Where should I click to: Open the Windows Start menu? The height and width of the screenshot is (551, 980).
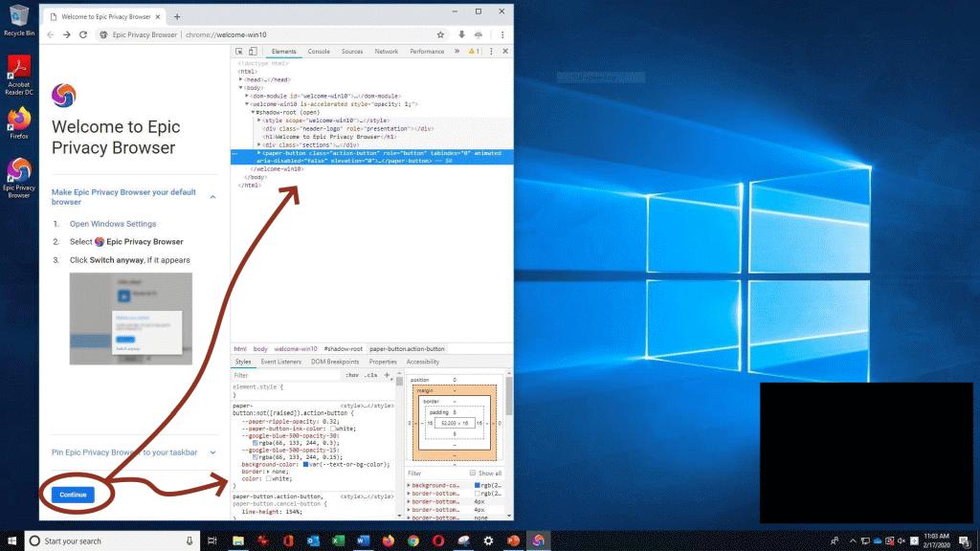point(11,541)
